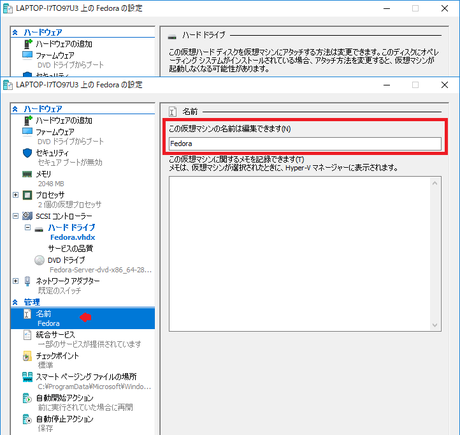The image size is (460, 435).
Task: Collapse the ハード ドライブ node
Action: 28,227
